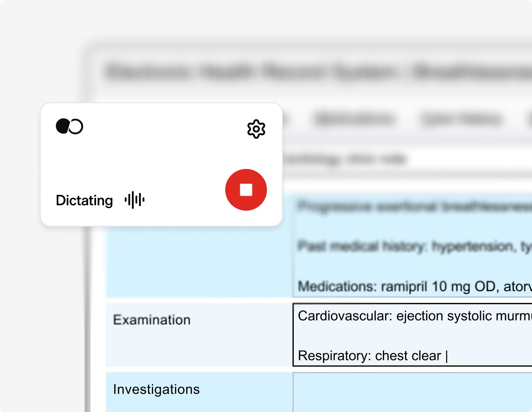Open the blurred tab right of Medications
Screen dimensions: 532x412
461,119
